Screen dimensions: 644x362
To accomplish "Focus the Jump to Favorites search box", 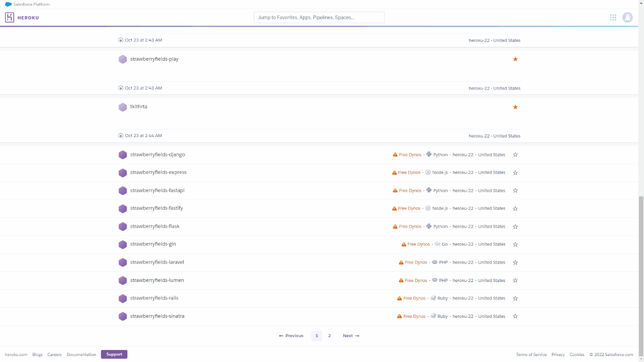I will pyautogui.click(x=319, y=17).
